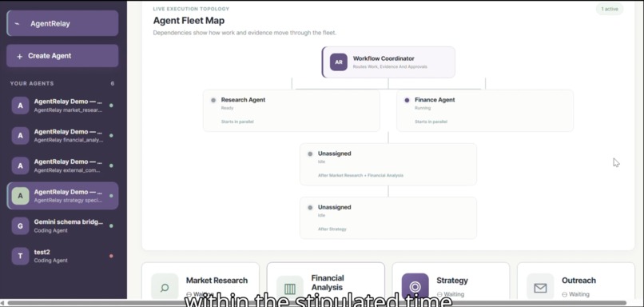The width and height of the screenshot is (644, 307).
Task: Click 'LIVE EXECUTION TOPOLOGY' label
Action: click(x=192, y=9)
